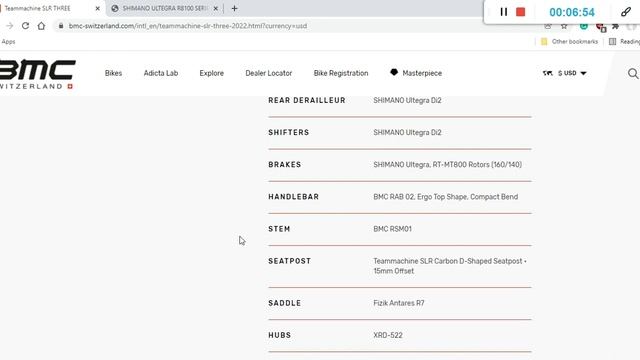View site security lock info
This screenshot has width=640, height=360.
tap(61, 26)
